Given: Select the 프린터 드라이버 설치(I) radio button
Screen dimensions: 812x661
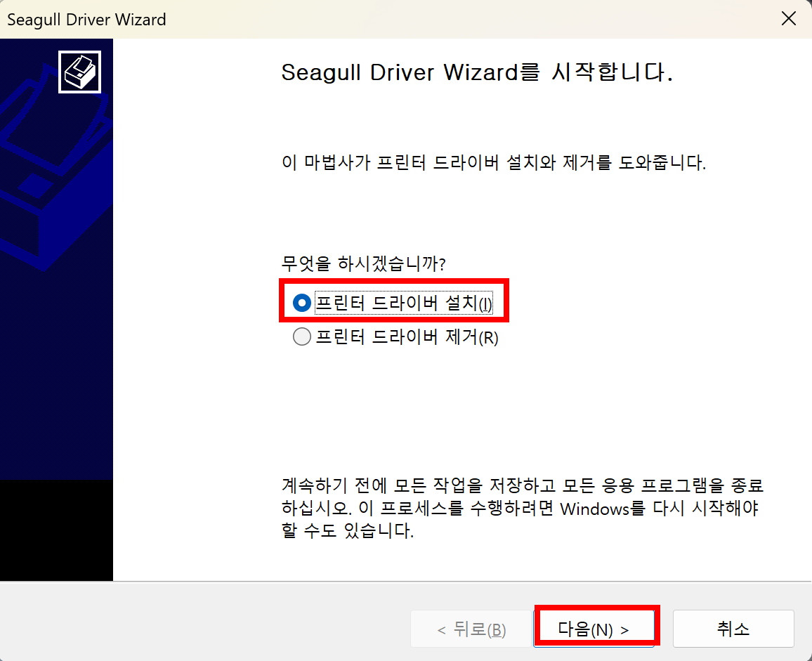Looking at the screenshot, I should tap(302, 303).
